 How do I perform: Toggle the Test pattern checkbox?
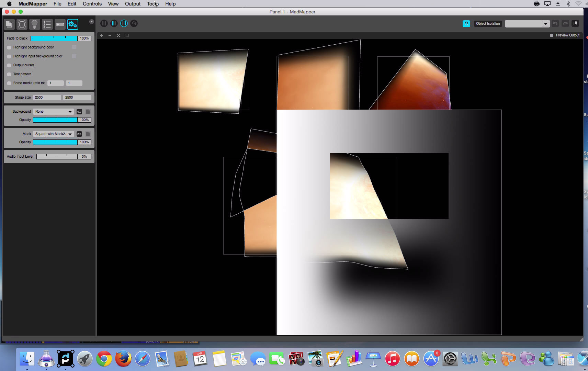pyautogui.click(x=9, y=74)
